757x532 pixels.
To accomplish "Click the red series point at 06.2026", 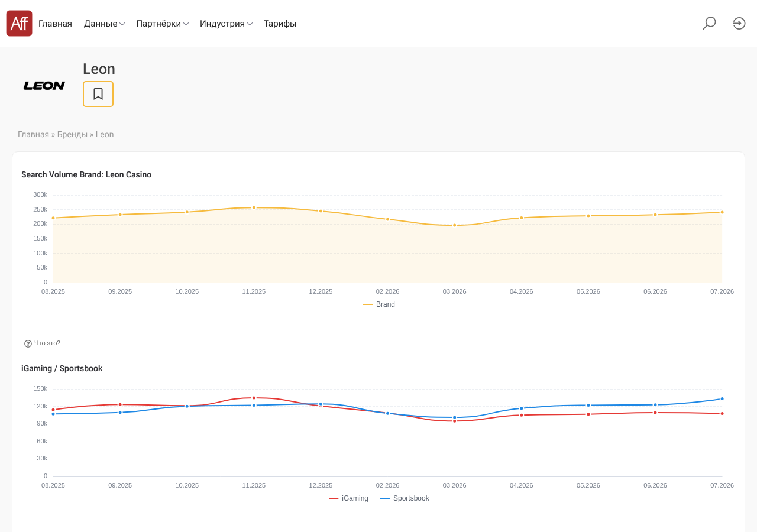I will pos(655,413).
